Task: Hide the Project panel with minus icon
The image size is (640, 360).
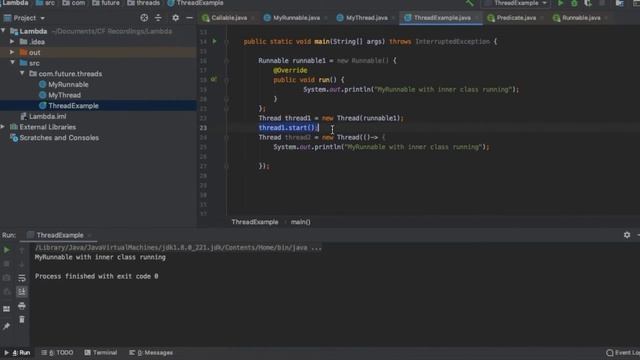Action: [189, 18]
